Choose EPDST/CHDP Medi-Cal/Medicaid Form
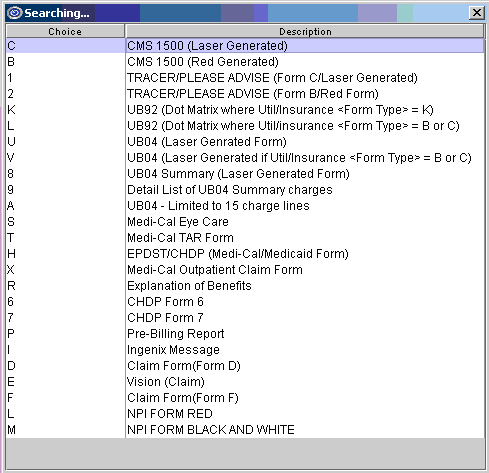This screenshot has height=473, width=489. (245, 254)
